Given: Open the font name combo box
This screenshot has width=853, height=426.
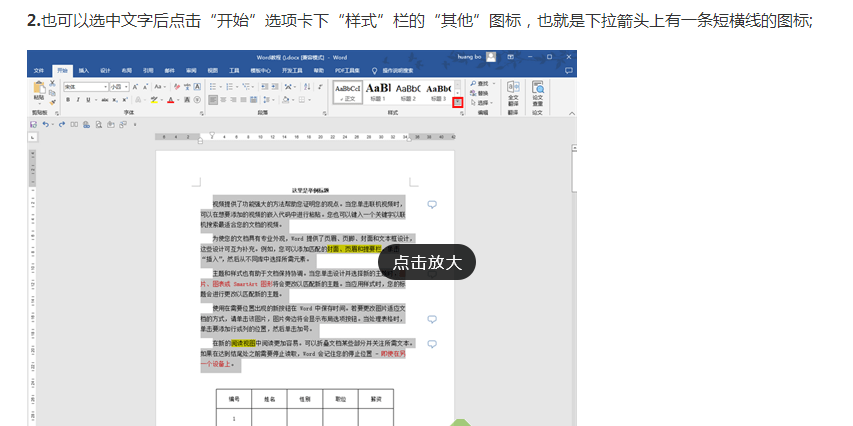Looking at the screenshot, I should 86,87.
